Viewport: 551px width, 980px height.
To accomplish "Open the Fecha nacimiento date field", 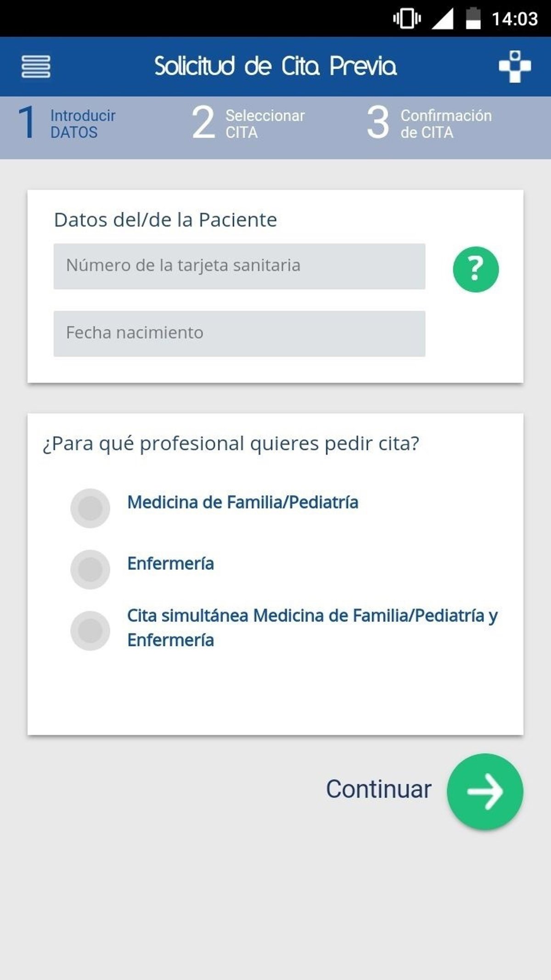I will pos(239,333).
